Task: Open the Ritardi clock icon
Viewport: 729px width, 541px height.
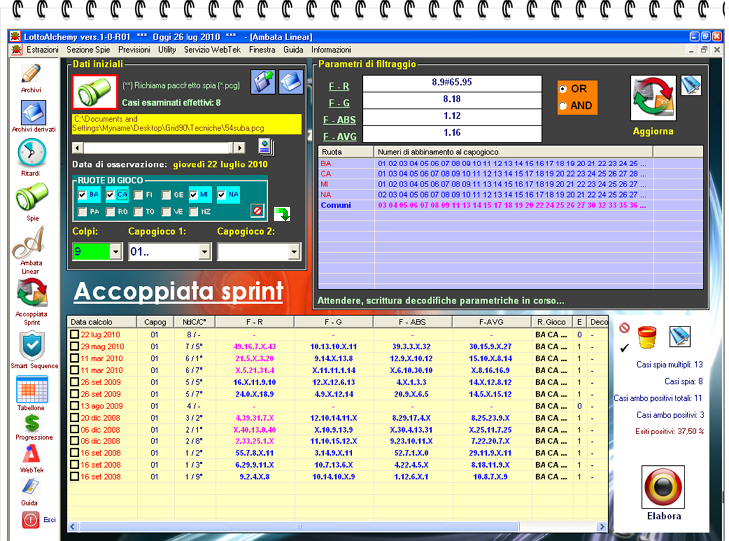Action: [32, 153]
